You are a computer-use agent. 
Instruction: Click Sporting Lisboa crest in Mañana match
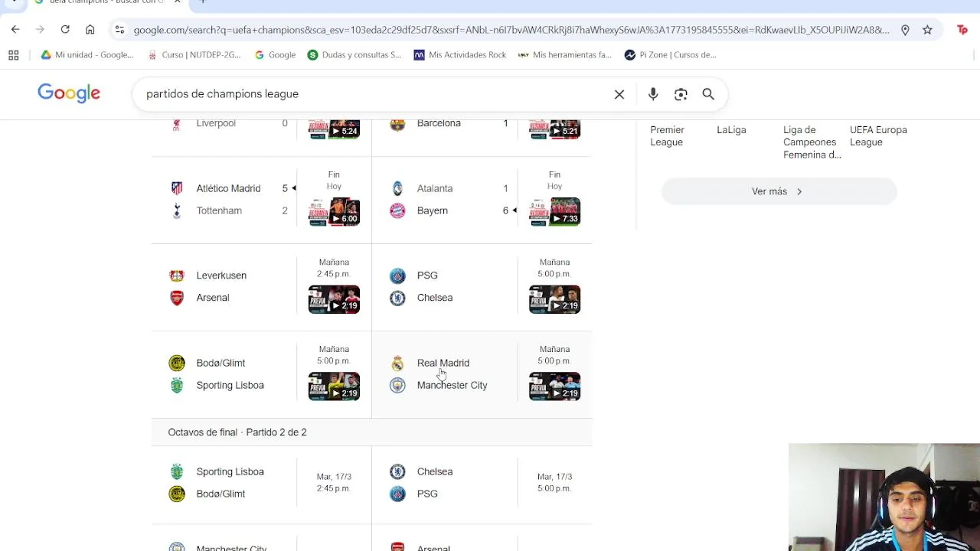(177, 385)
